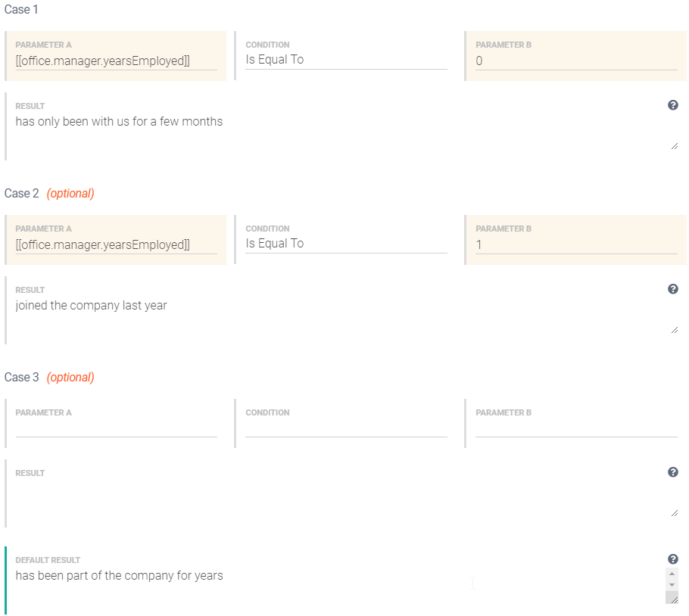
Task: Open the Condition selector for Case 1
Action: [345, 59]
